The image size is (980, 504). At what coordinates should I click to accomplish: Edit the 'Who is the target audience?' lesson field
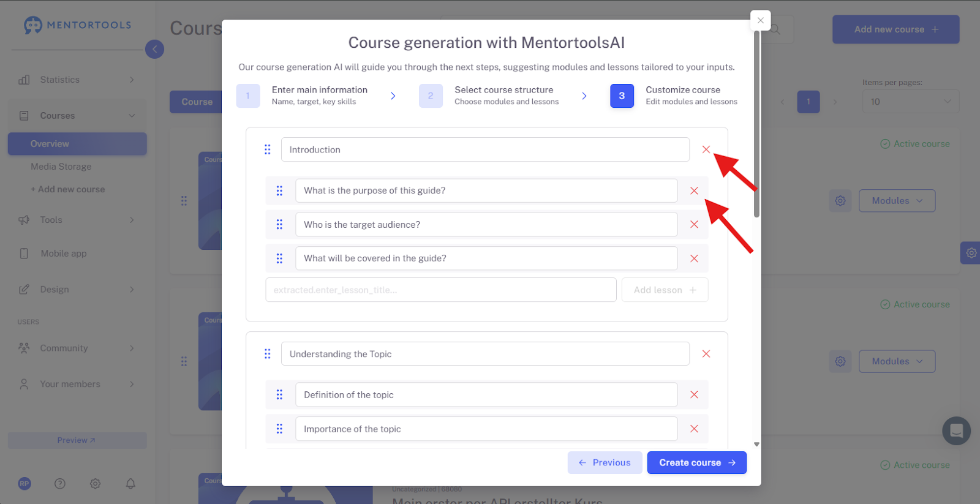click(x=486, y=225)
